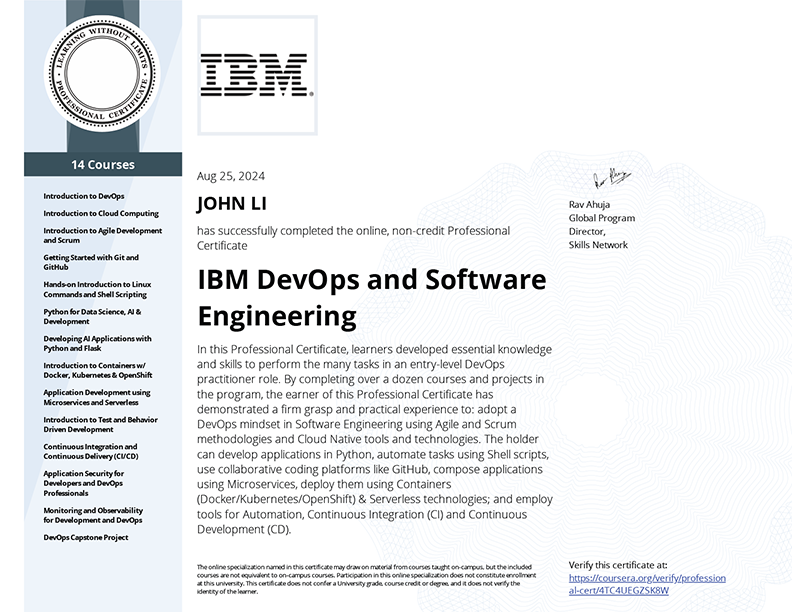Screen dimensions: 792x612
Task: Click the Skills Network text
Action: (x=598, y=245)
